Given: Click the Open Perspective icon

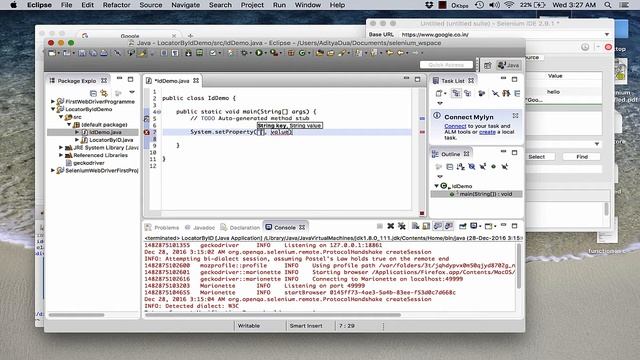Looking at the screenshot, I should 487,65.
